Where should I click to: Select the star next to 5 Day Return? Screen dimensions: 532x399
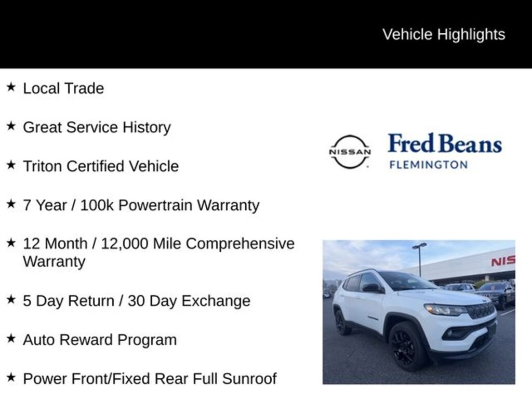11,300
